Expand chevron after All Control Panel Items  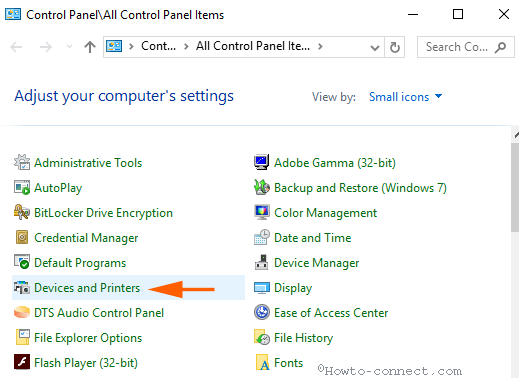(x=320, y=46)
